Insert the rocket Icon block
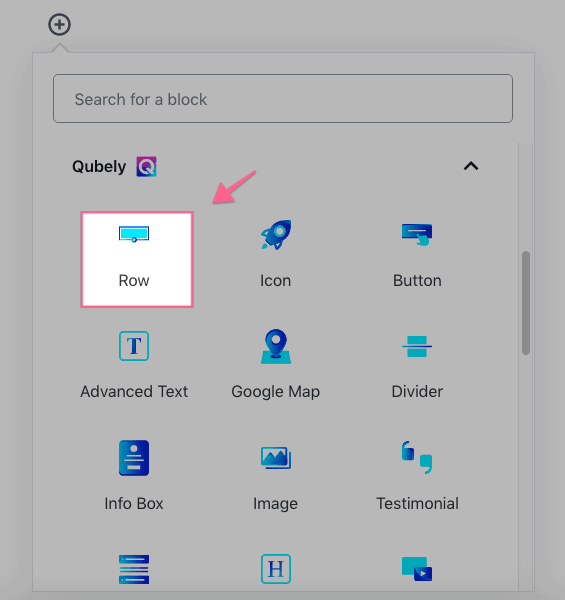This screenshot has height=600, width=565. tap(275, 234)
